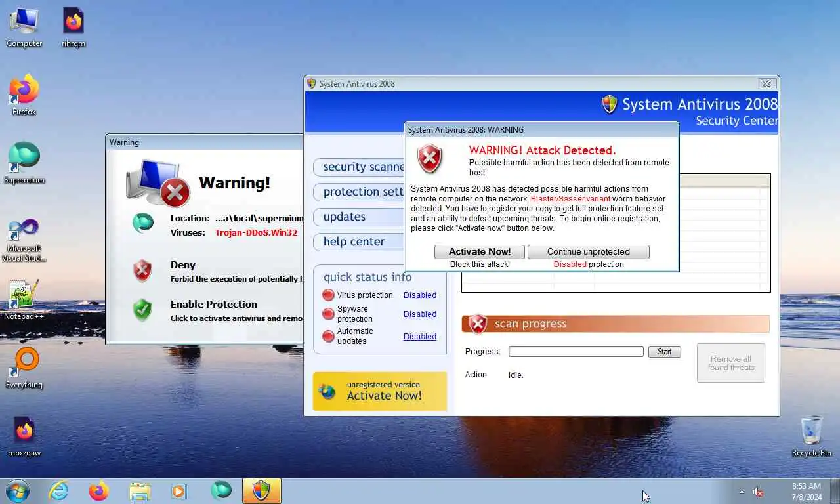The height and width of the screenshot is (504, 840).
Task: Click the scan progress red shield icon
Action: [478, 324]
